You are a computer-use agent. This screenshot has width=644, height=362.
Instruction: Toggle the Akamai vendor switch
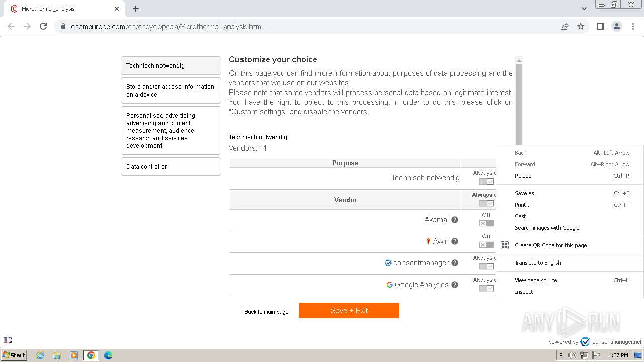486,223
